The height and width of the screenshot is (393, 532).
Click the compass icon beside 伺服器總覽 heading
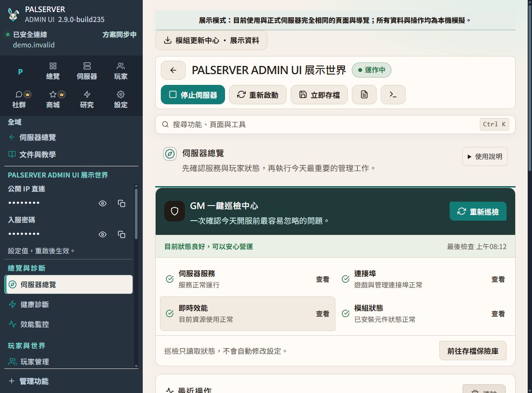click(170, 154)
